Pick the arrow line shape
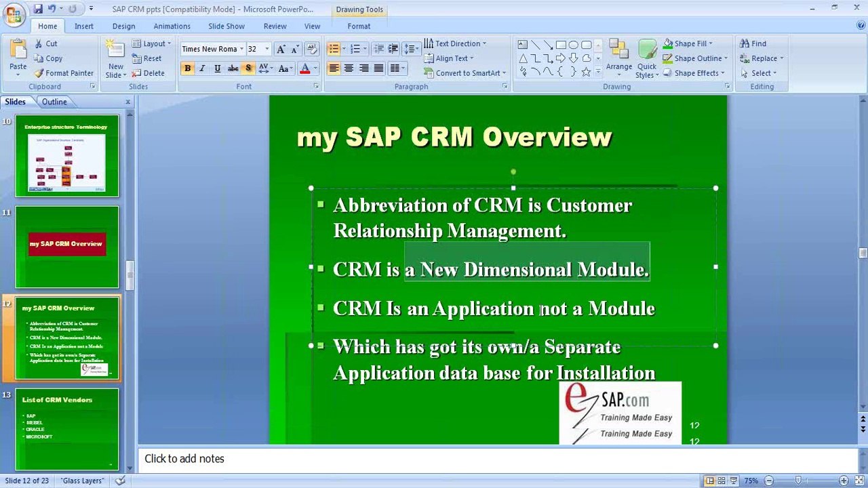 548,45
